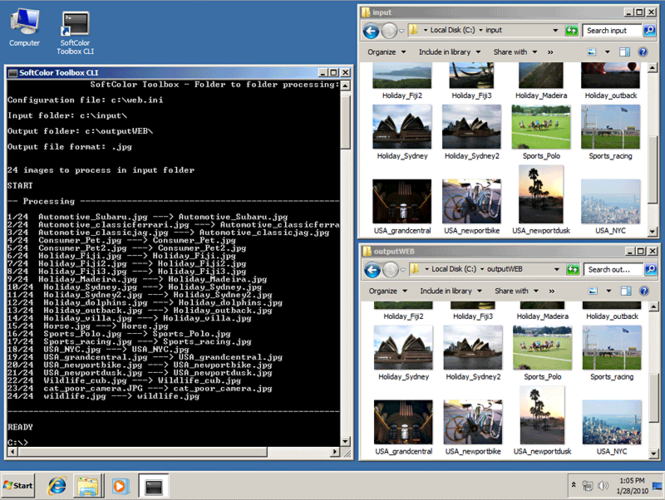Toggle the preview pane in input window

tap(624, 52)
